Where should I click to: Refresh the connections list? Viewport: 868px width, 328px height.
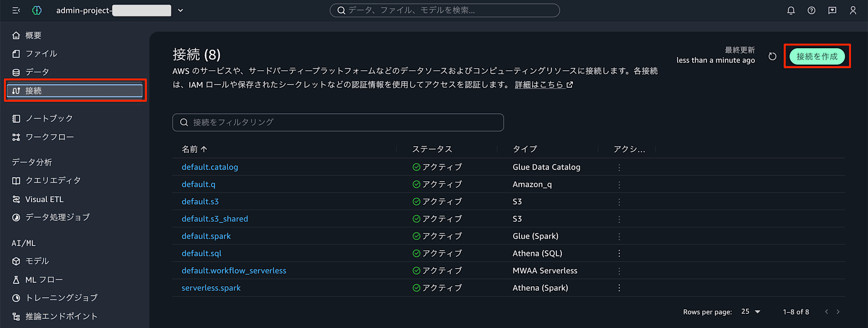(x=772, y=56)
